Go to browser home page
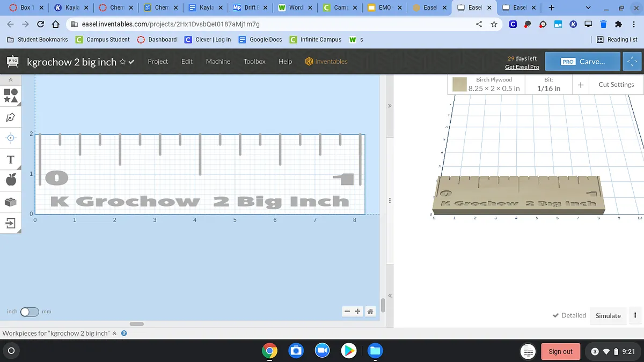This screenshot has height=362, width=644. (55, 24)
